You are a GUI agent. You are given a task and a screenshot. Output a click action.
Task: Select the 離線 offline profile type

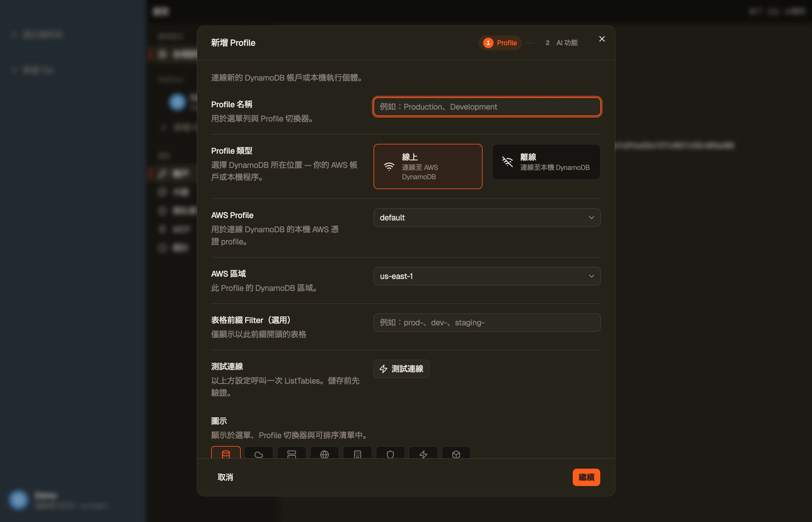click(x=546, y=162)
